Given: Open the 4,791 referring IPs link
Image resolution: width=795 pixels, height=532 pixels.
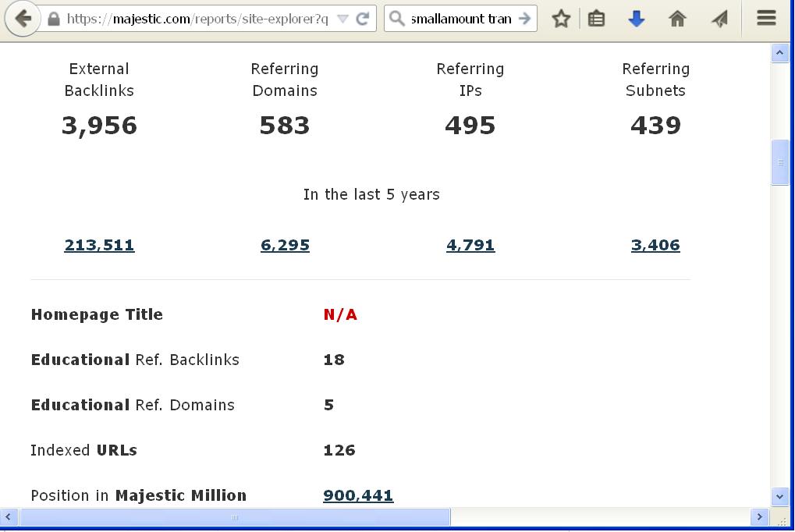Looking at the screenshot, I should pyautogui.click(x=470, y=244).
